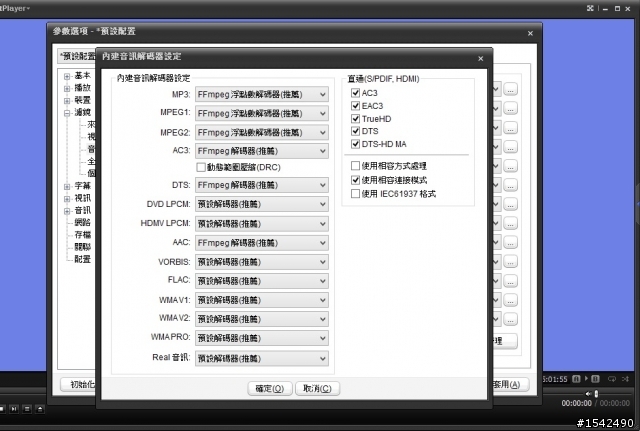Image resolution: width=640 pixels, height=431 pixels.
Task: Toggle DTS passthrough checkbox
Action: 355,131
